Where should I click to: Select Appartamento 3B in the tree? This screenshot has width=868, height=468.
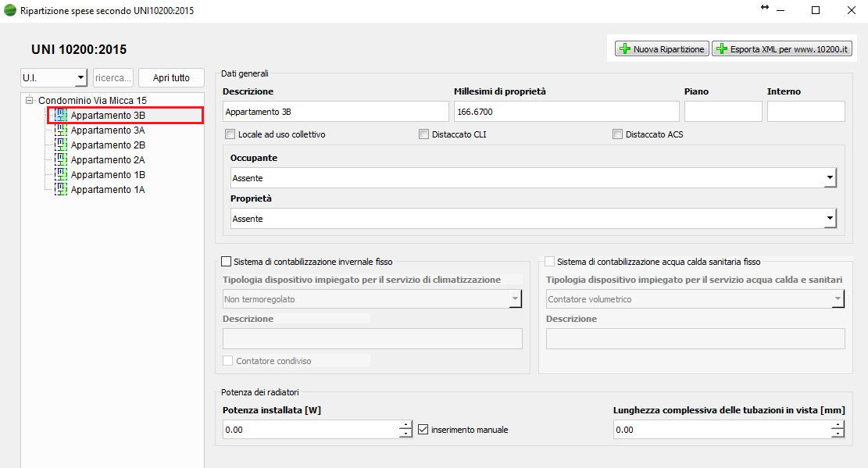[x=108, y=116]
